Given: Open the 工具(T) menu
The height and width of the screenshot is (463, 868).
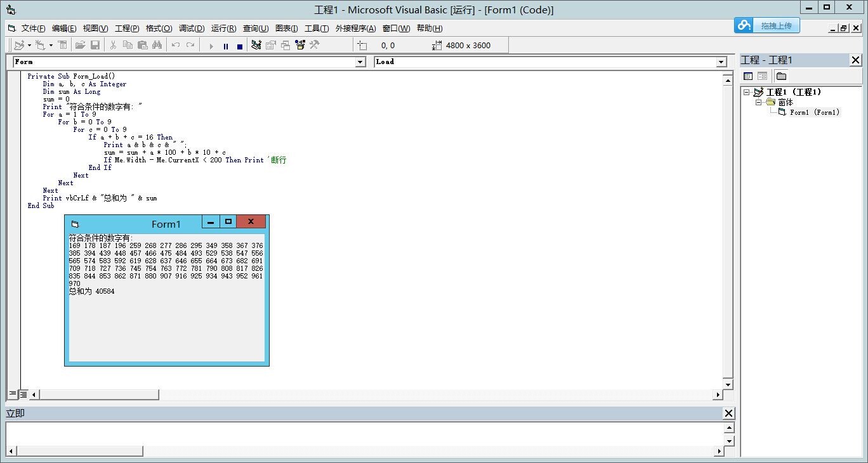Looking at the screenshot, I should [x=316, y=29].
